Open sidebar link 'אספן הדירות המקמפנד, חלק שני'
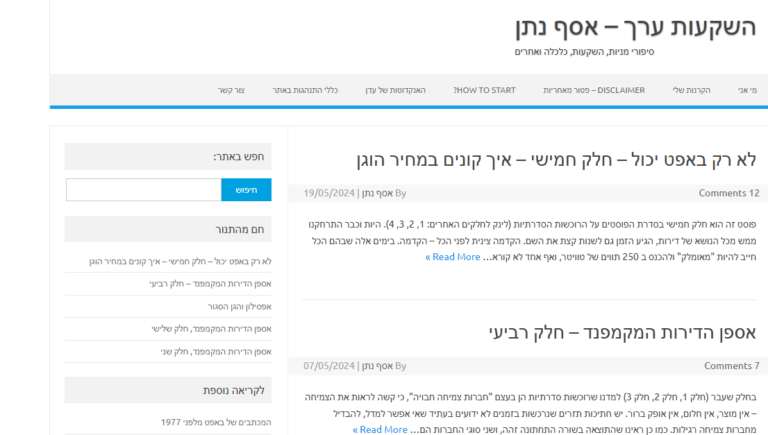Image resolution: width=768 pixels, height=435 pixels. coord(216,352)
